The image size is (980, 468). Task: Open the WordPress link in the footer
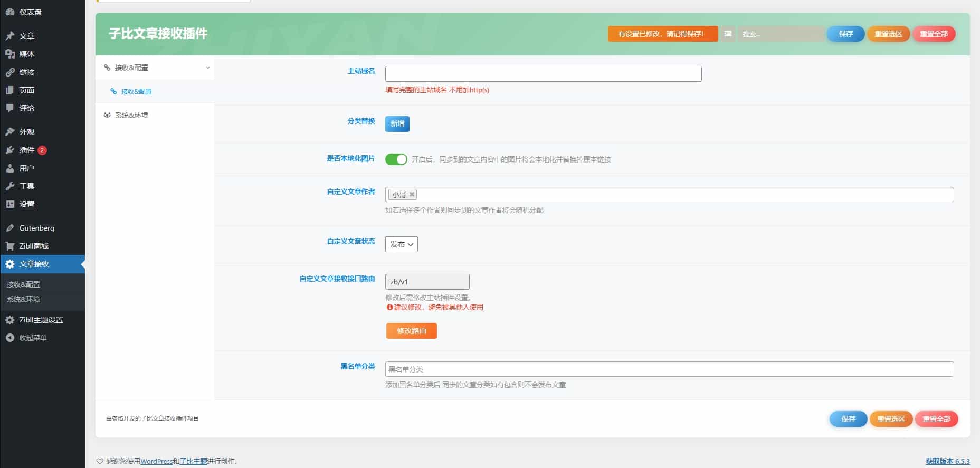[x=156, y=461]
